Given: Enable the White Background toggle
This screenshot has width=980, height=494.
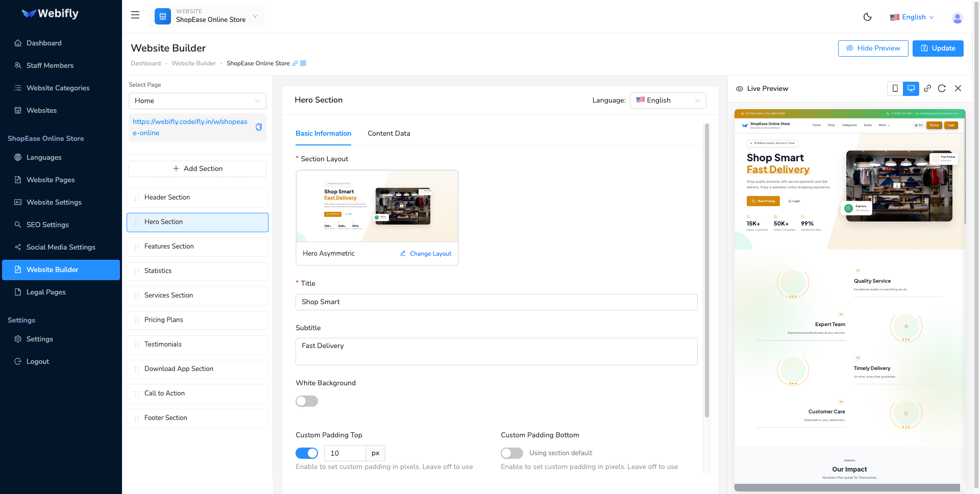Looking at the screenshot, I should pos(306,401).
